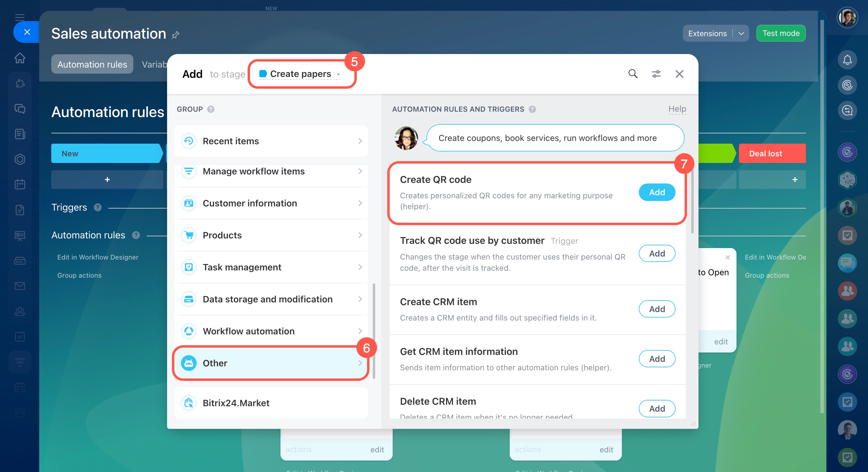
Task: Expand the Extensions dropdown arrow
Action: [741, 33]
